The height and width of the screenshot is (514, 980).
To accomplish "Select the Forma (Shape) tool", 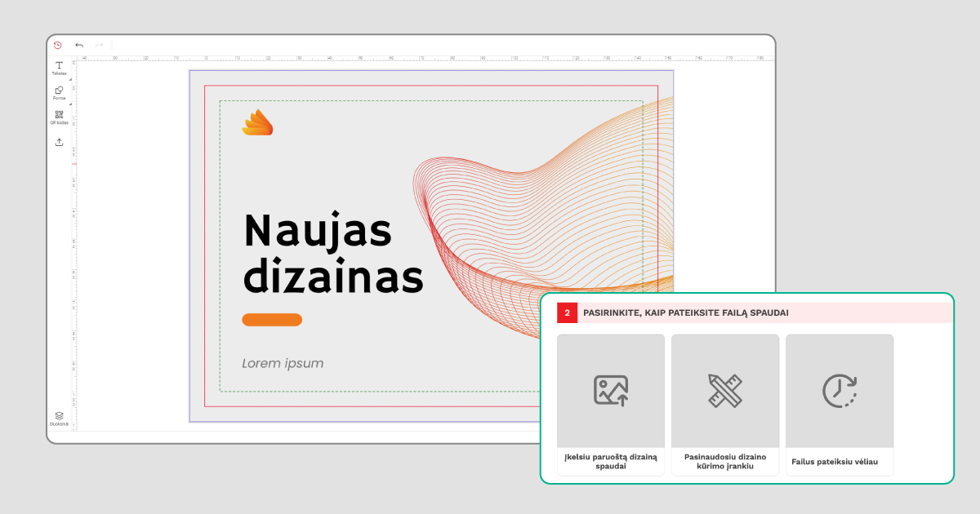I will point(59,92).
